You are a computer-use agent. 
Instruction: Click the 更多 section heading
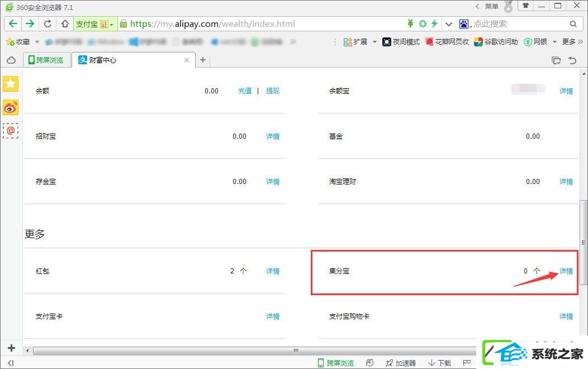pyautogui.click(x=35, y=234)
